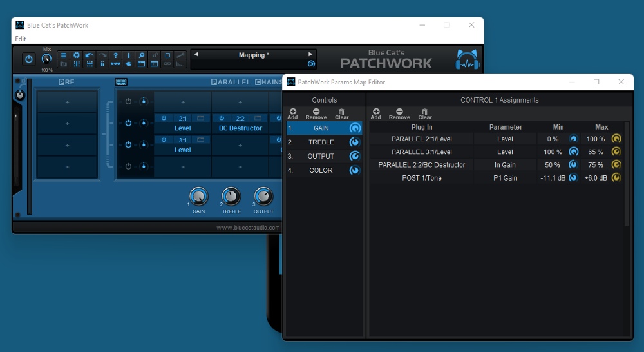Click the OUTPUT knob in PatchWork main window
The image size is (644, 352).
263,197
